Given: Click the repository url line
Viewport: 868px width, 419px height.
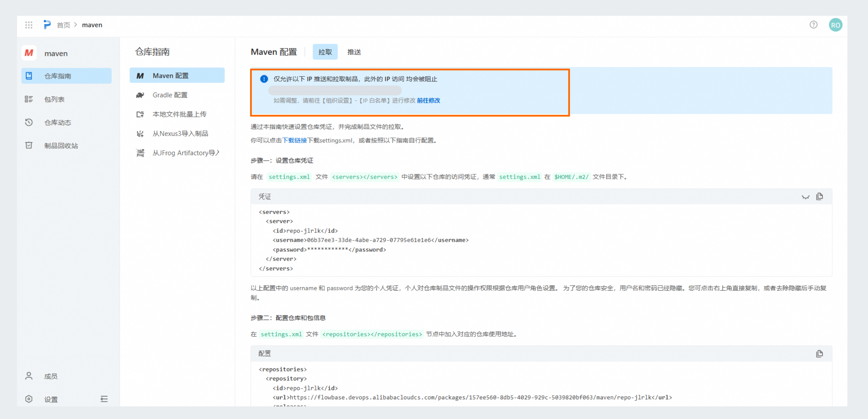Looking at the screenshot, I should 473,397.
